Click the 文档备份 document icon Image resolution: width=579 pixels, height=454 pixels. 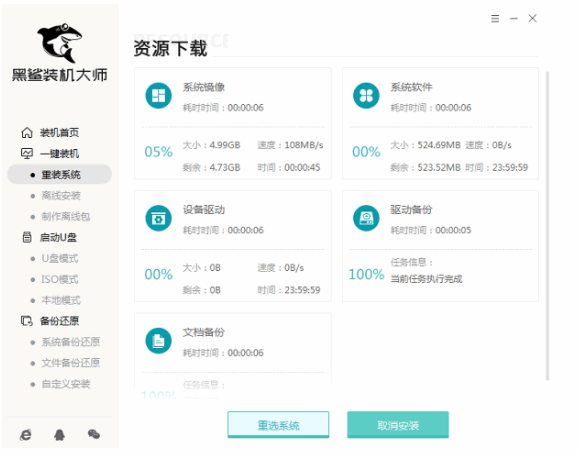(x=158, y=341)
